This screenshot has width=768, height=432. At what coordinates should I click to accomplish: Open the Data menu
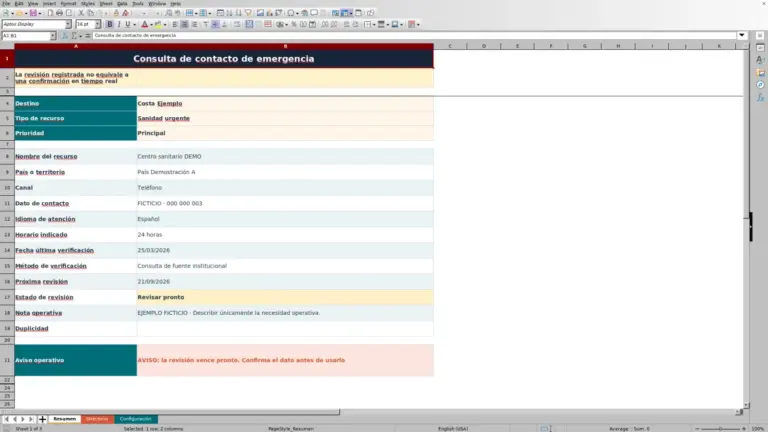pyautogui.click(x=122, y=3)
